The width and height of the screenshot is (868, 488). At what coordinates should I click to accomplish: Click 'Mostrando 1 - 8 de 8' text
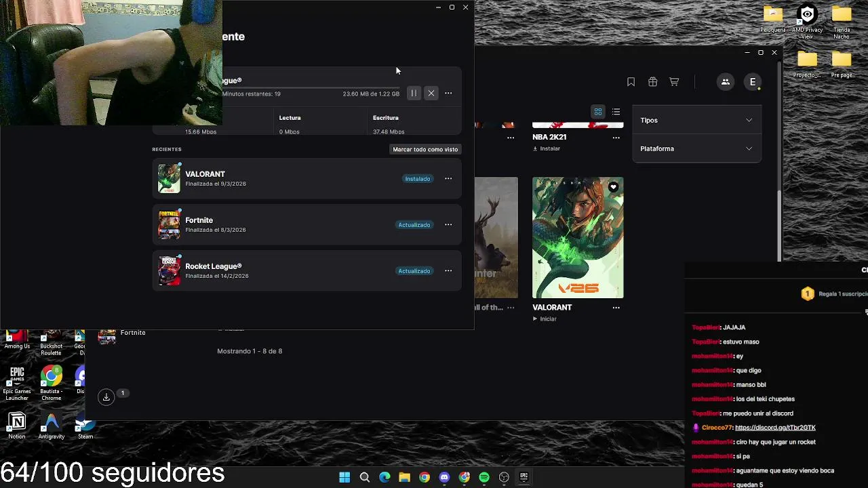250,352
